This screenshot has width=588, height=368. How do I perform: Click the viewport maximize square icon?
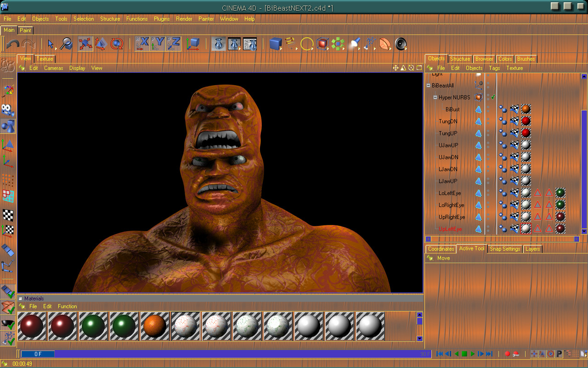pos(419,68)
